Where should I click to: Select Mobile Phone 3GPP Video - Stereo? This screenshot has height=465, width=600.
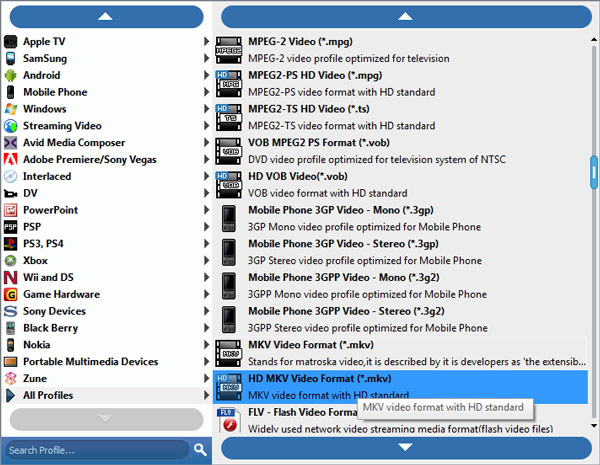coord(400,319)
